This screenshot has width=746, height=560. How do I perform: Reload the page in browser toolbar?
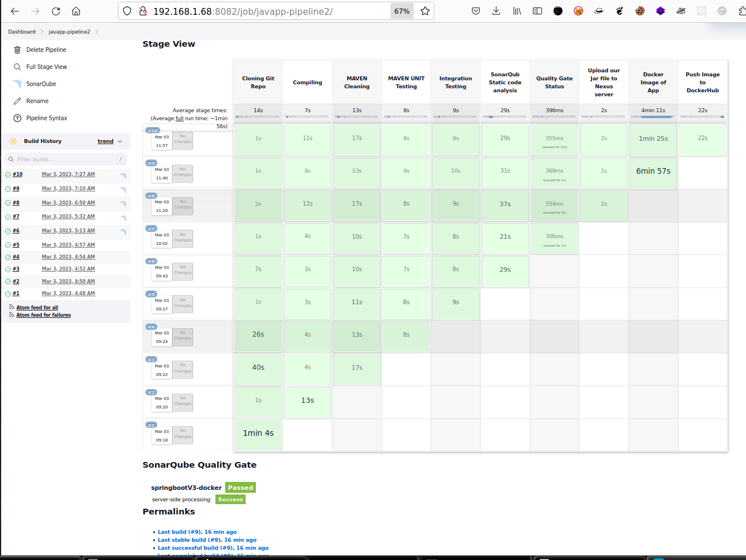tap(56, 11)
